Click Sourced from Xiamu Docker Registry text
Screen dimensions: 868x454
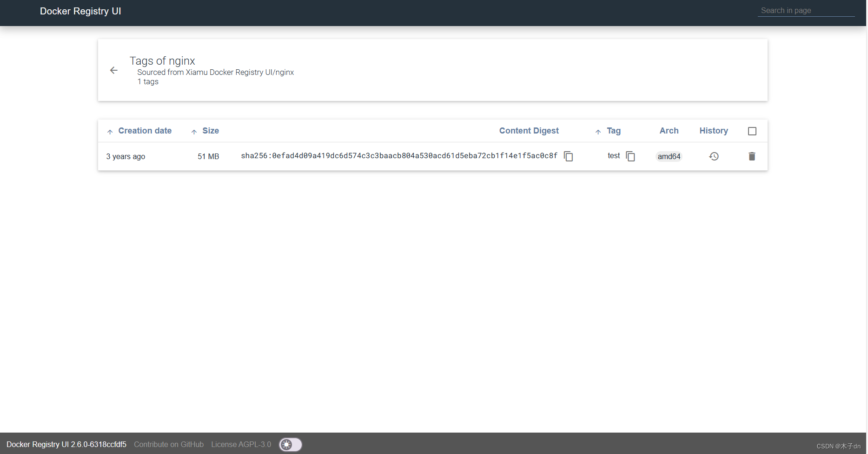point(216,72)
